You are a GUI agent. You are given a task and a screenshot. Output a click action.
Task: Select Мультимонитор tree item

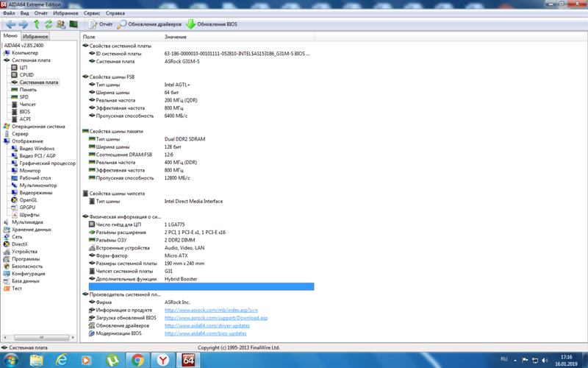38,185
